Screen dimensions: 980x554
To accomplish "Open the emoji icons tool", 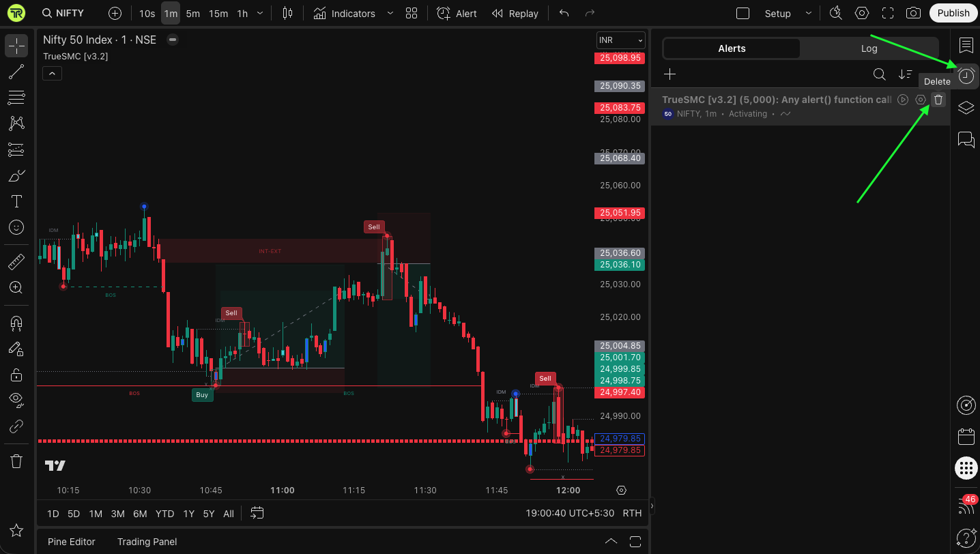I will point(16,227).
